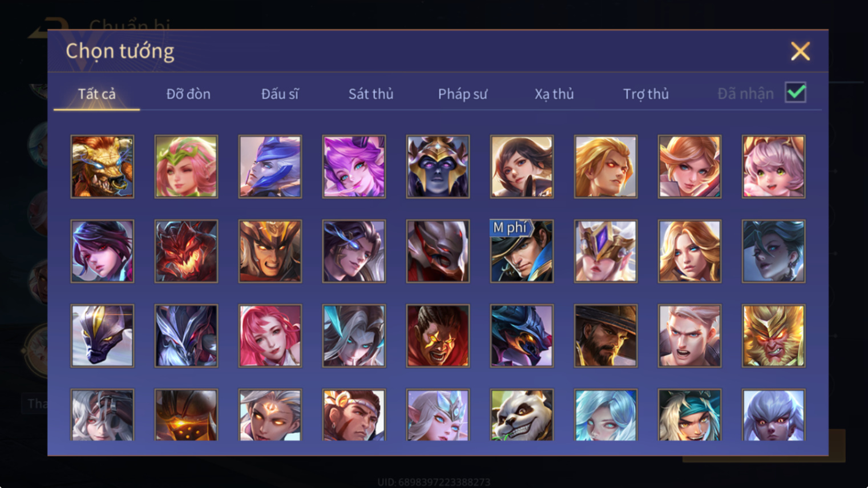Select the red demon-faced hero portrait
Viewport: 868px width, 488px height.
click(x=186, y=251)
